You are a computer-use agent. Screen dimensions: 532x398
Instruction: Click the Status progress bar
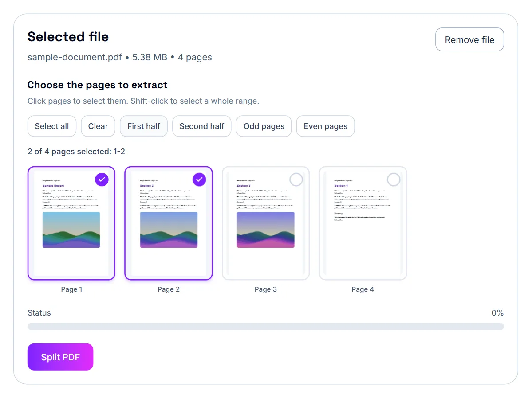(x=266, y=327)
